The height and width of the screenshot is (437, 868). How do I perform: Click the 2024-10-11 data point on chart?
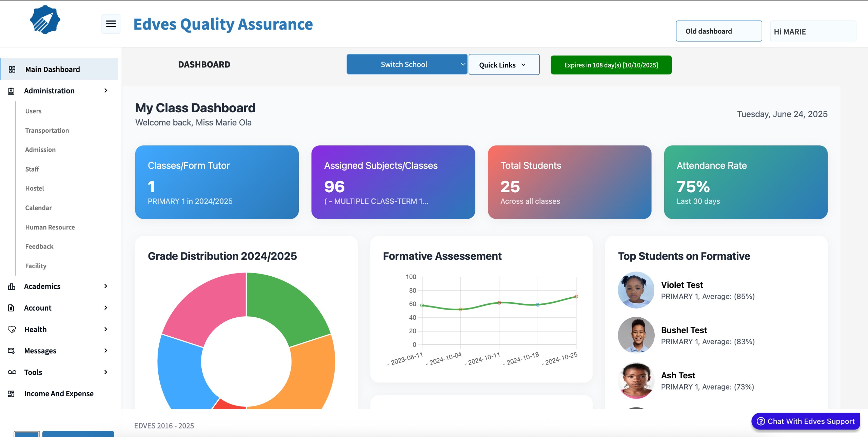pyautogui.click(x=499, y=302)
